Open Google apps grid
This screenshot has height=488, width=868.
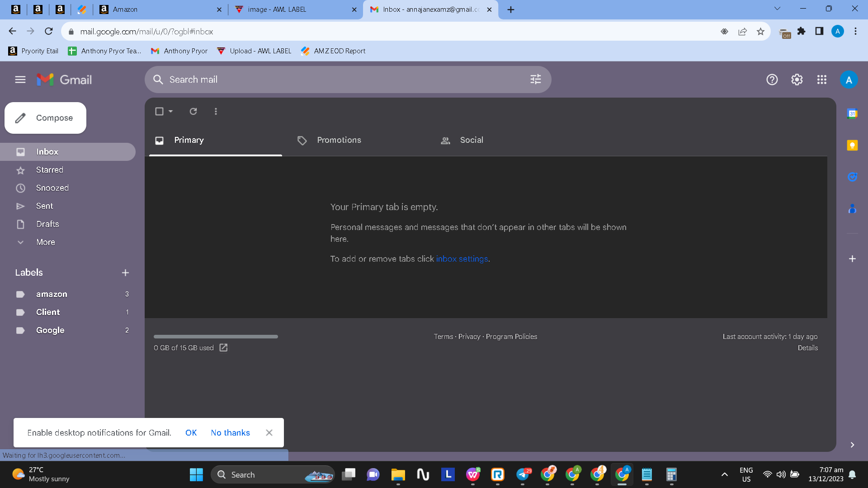click(x=822, y=80)
